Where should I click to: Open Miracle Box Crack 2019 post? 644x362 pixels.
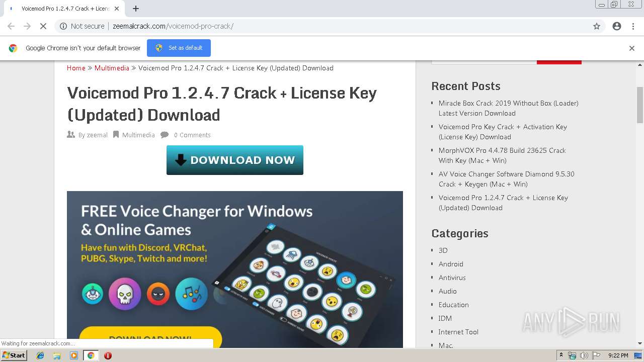coord(508,108)
